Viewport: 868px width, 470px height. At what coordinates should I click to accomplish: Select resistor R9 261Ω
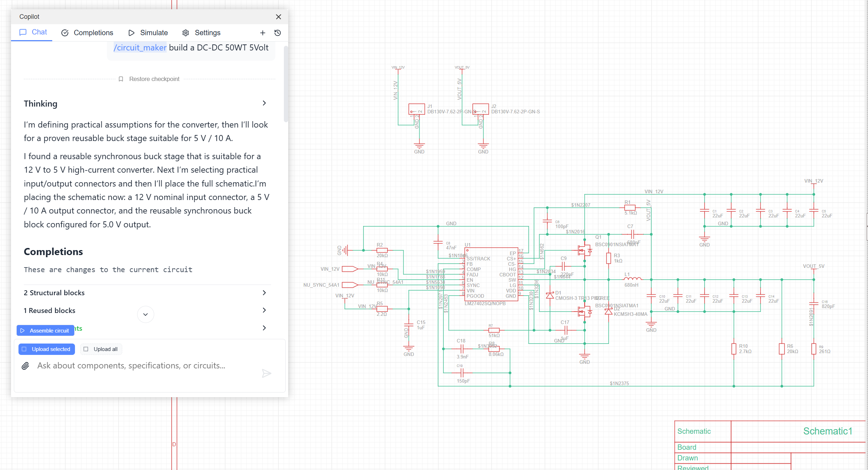(x=814, y=349)
